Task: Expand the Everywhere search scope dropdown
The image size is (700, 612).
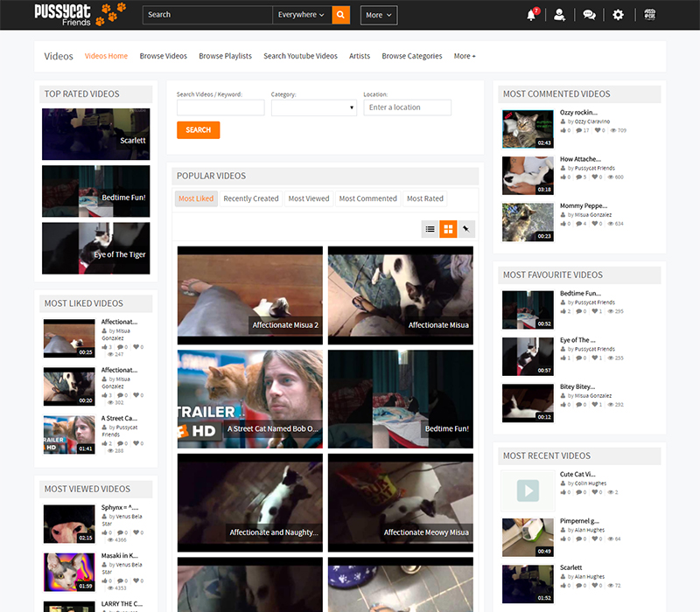Action: point(301,15)
